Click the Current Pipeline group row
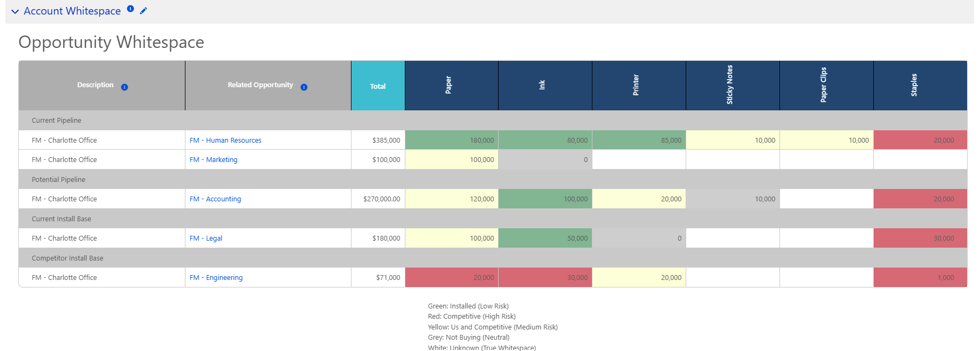Viewport: 980px width, 351px height. (57, 121)
